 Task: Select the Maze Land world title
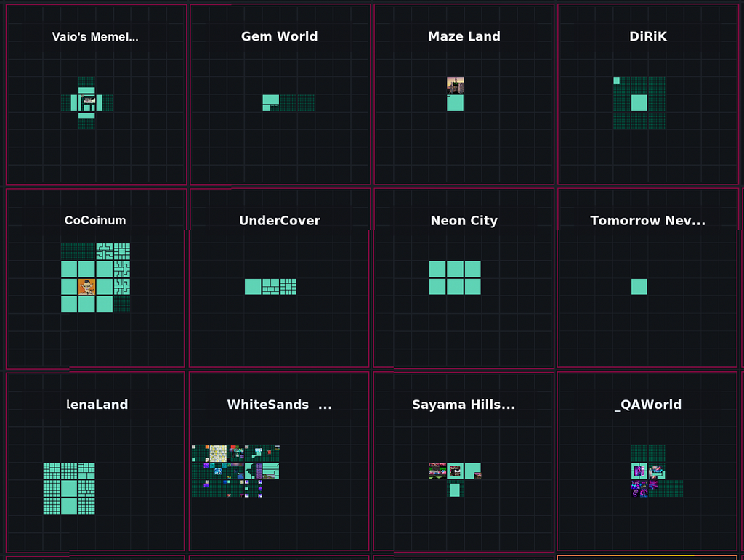pyautogui.click(x=464, y=36)
